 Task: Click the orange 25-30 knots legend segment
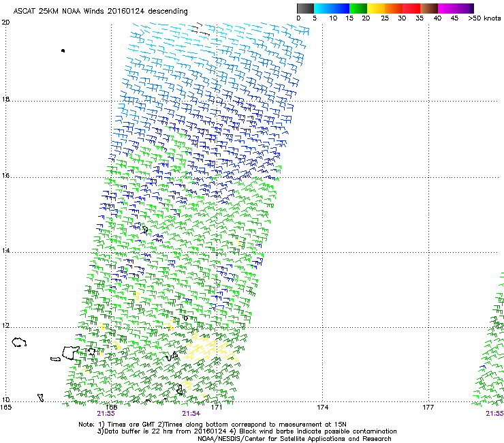[394, 8]
